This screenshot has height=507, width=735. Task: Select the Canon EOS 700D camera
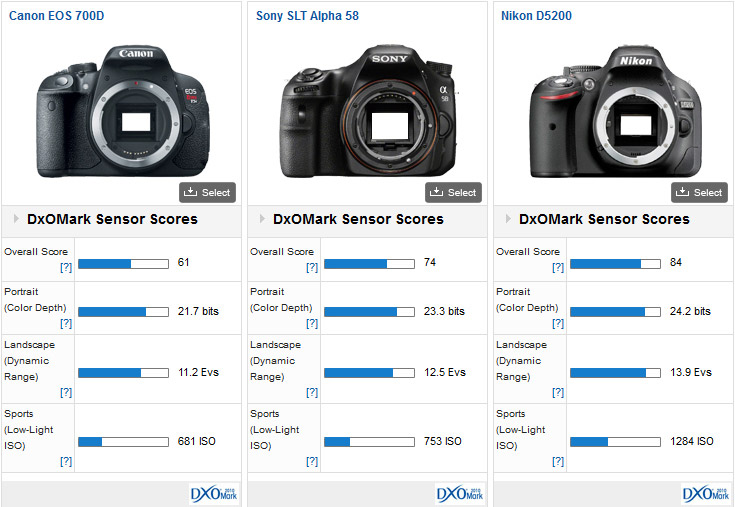(207, 193)
